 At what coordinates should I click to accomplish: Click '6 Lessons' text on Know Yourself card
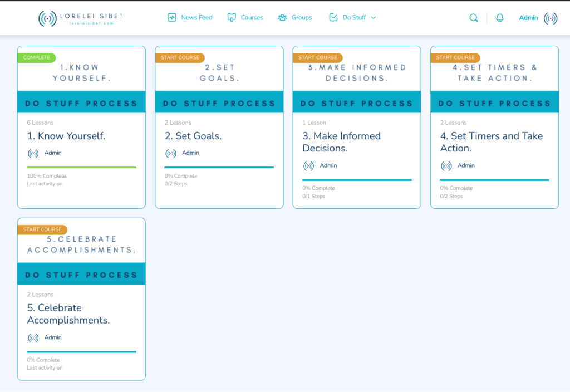(40, 123)
